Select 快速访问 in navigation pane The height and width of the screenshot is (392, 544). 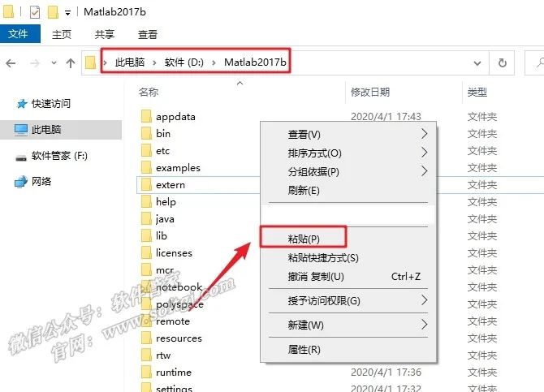click(50, 103)
